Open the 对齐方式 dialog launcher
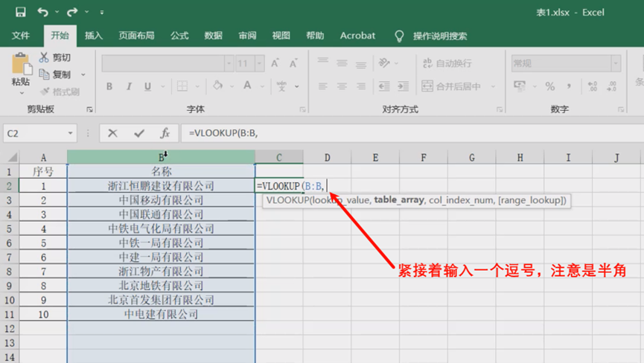Screen dimensions: 644x363 pyautogui.click(x=500, y=109)
